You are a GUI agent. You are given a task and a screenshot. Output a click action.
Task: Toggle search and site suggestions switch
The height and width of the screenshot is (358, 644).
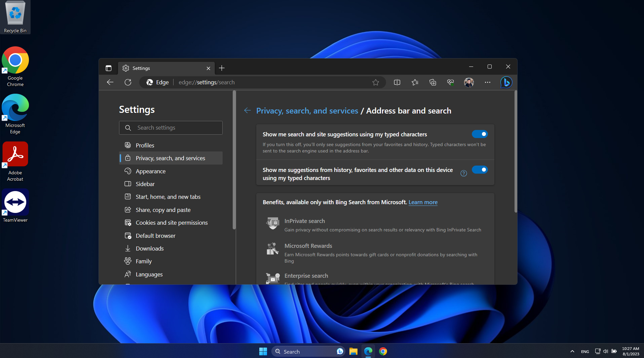[480, 134]
